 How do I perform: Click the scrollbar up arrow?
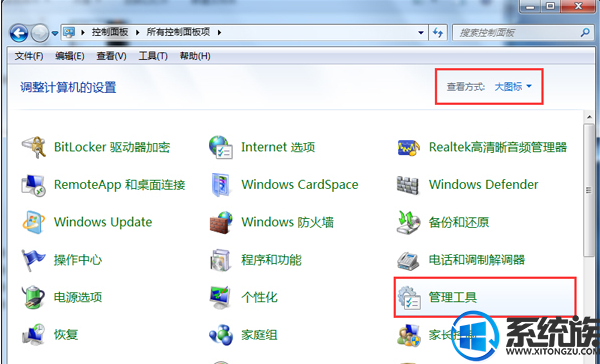[589, 117]
